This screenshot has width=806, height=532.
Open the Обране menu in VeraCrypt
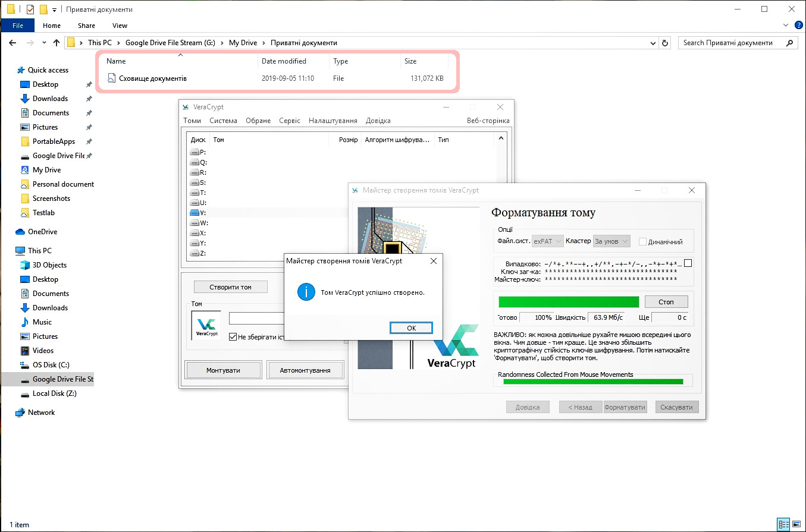tap(258, 121)
